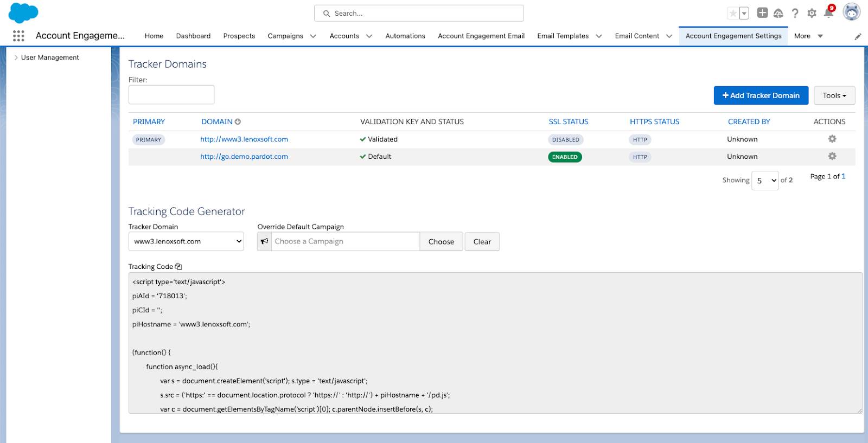Sort by the HTTPS Status column

pos(654,121)
